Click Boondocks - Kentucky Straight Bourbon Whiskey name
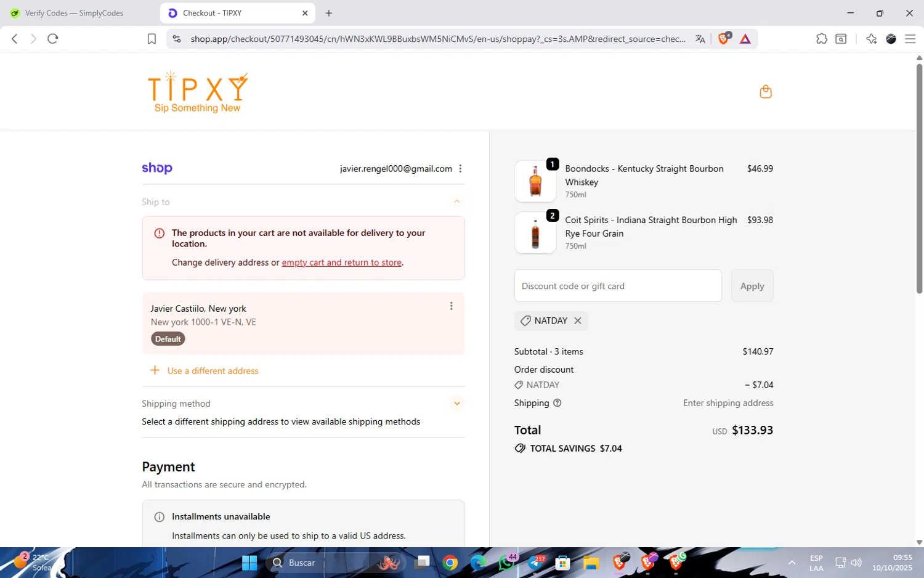This screenshot has height=578, width=924. point(644,175)
